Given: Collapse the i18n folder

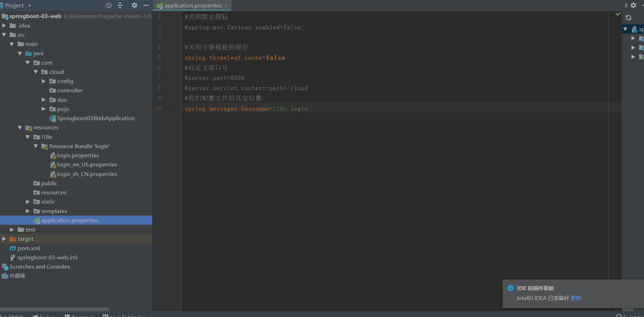Looking at the screenshot, I should (28, 137).
